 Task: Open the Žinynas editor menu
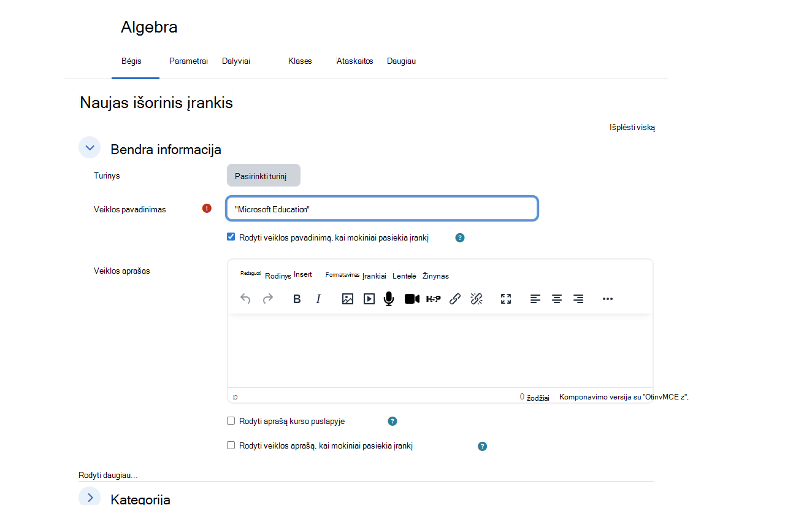coord(435,276)
